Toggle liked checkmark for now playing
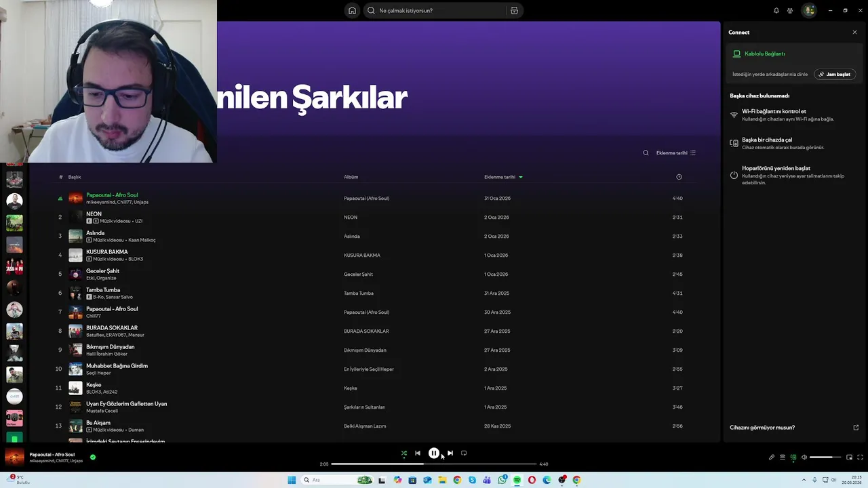The image size is (868, 488). (x=93, y=457)
